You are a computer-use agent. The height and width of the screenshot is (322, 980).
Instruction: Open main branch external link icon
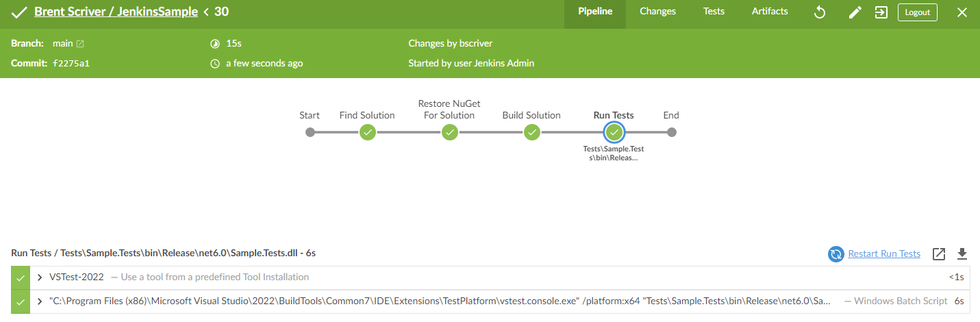click(x=80, y=44)
